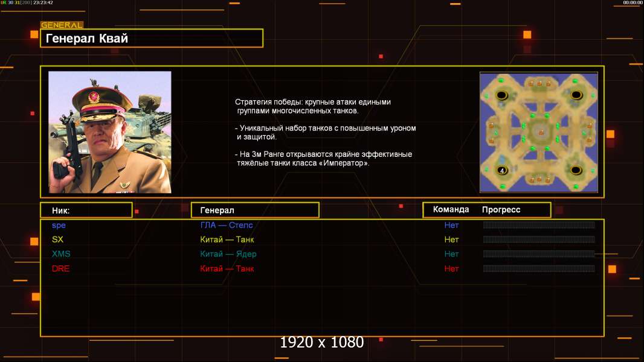Click the 'Генерал Квай' title box

152,38
